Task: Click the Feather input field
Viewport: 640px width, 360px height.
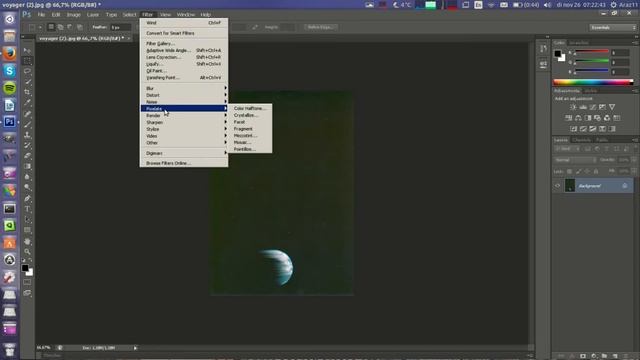Action: point(121,27)
